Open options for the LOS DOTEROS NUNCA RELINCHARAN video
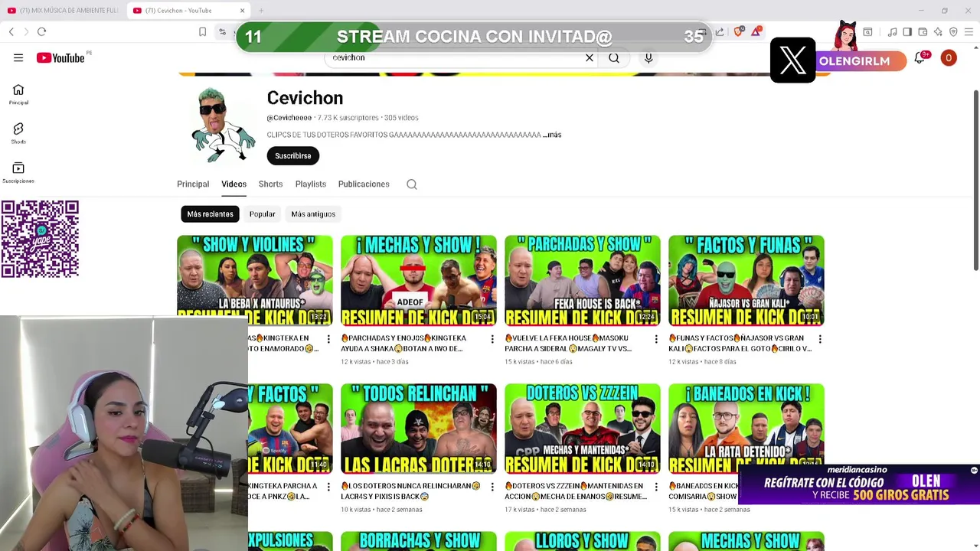Viewport: 980px width, 551px height. coord(492,487)
